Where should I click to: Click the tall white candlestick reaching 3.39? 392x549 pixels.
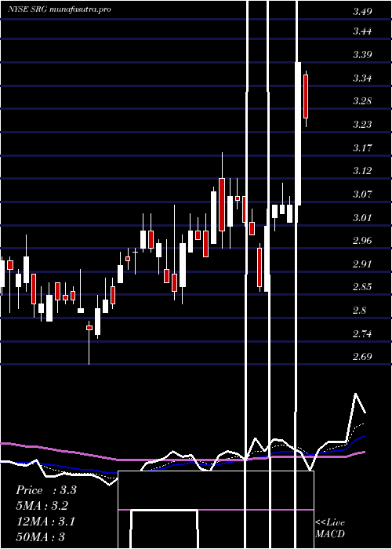(298, 133)
